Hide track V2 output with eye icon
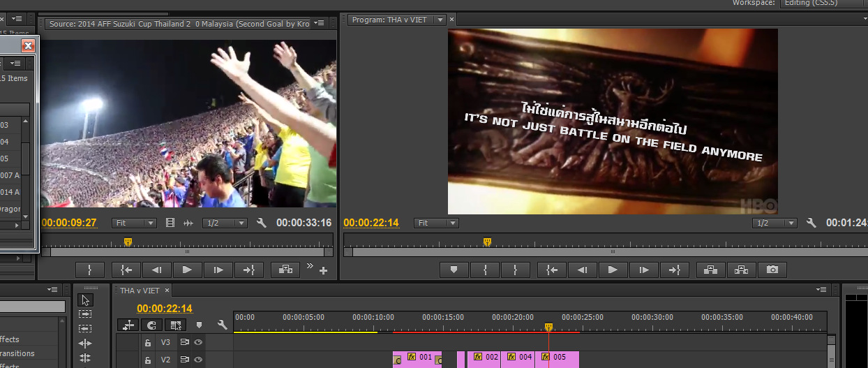 point(198,360)
